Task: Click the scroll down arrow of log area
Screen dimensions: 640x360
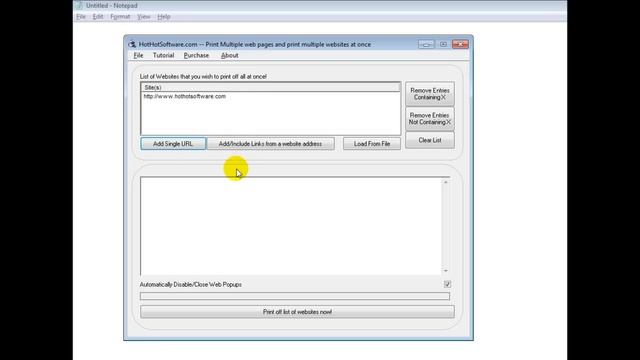Action: [446, 271]
